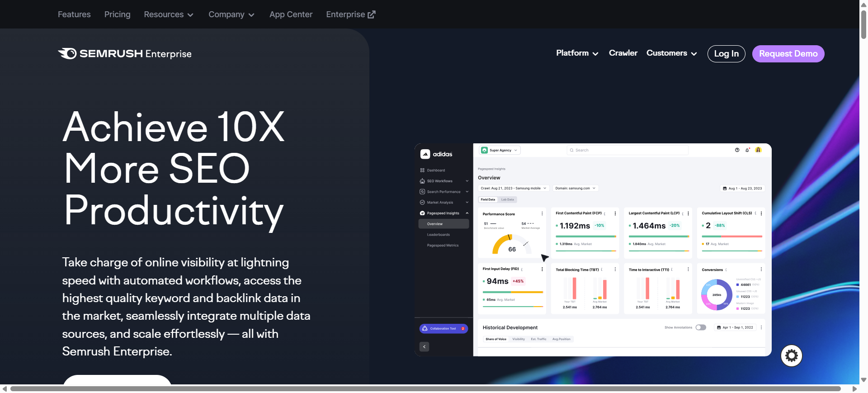Click the horizontal scrollbar at page bottom
This screenshot has width=868, height=393.
click(425, 389)
